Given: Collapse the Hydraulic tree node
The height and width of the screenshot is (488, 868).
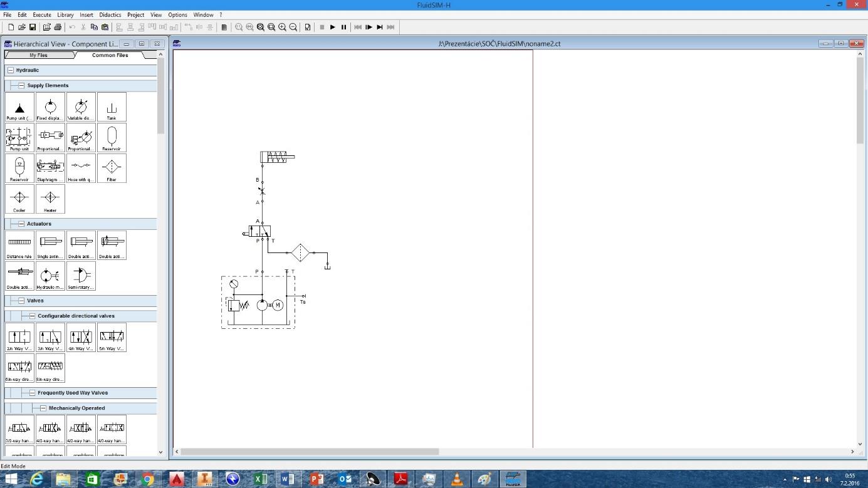Looking at the screenshot, I should click(10, 70).
